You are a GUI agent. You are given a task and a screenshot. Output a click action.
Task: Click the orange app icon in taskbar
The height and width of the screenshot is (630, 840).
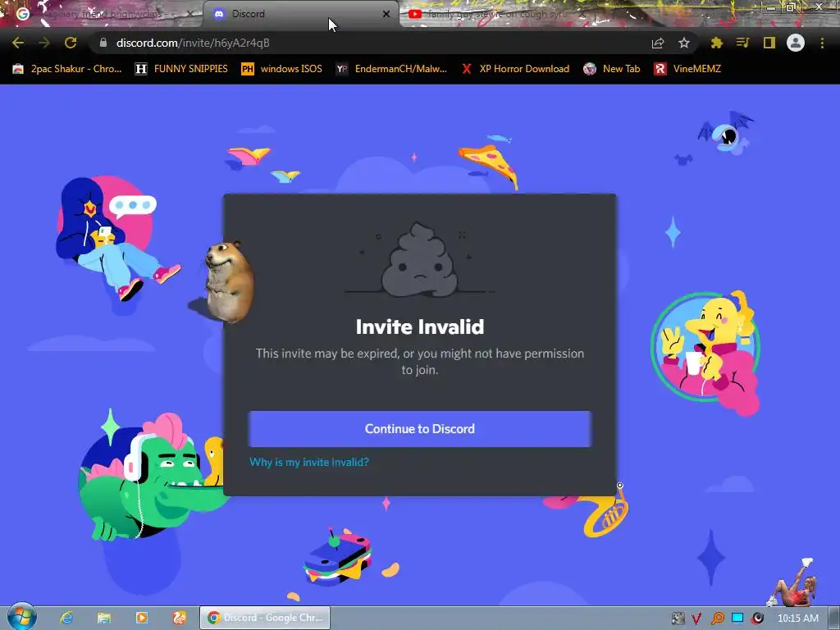[x=180, y=618]
